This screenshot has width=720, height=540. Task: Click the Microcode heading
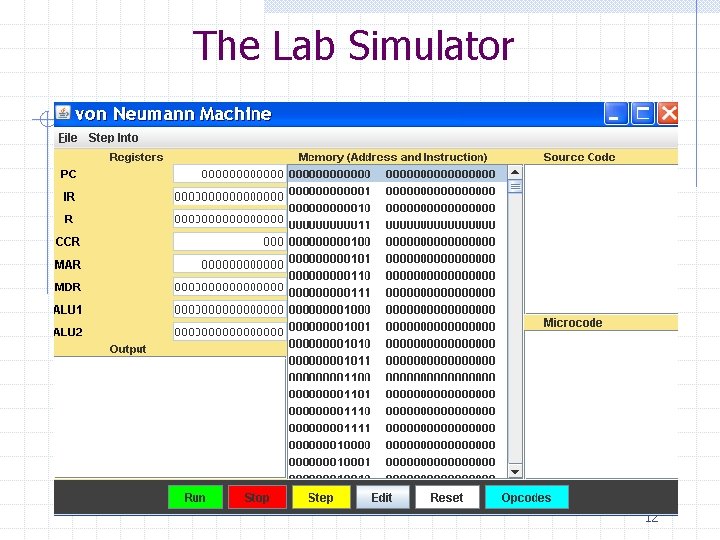(573, 322)
